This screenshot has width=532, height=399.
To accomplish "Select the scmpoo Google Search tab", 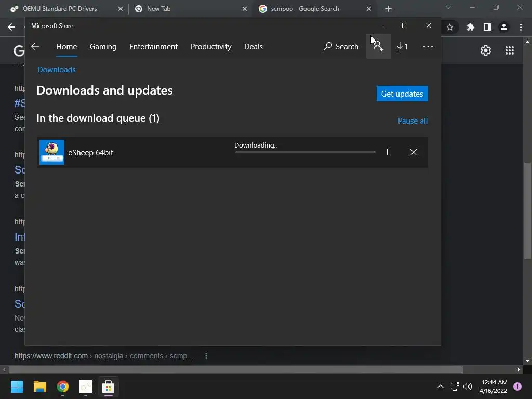I will [304, 9].
